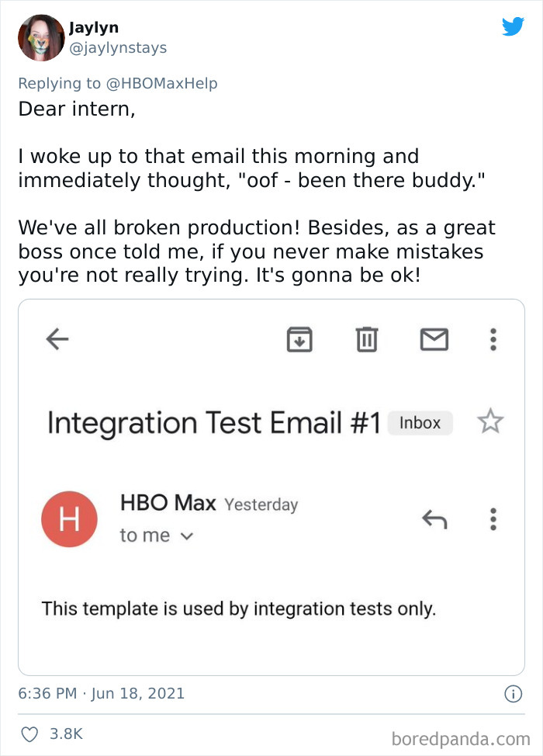
Task: Open the email toolbar overflow menu
Action: (x=493, y=339)
